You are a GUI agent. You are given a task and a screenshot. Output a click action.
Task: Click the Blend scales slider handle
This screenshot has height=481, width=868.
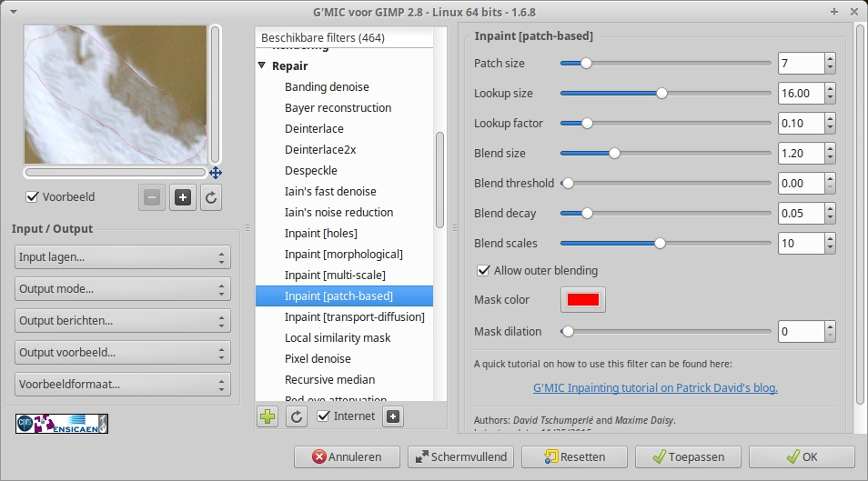(x=660, y=243)
